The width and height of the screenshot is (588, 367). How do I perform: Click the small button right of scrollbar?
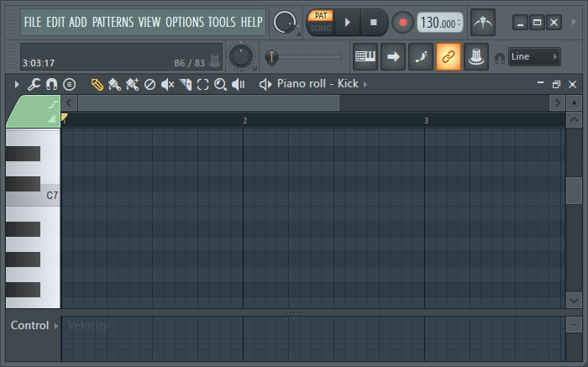tap(574, 102)
